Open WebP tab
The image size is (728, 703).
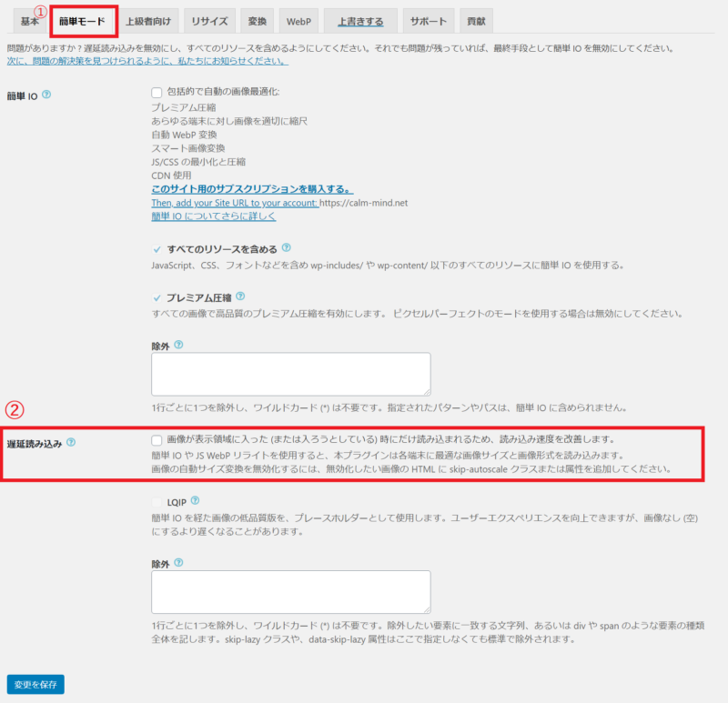pyautogui.click(x=298, y=21)
